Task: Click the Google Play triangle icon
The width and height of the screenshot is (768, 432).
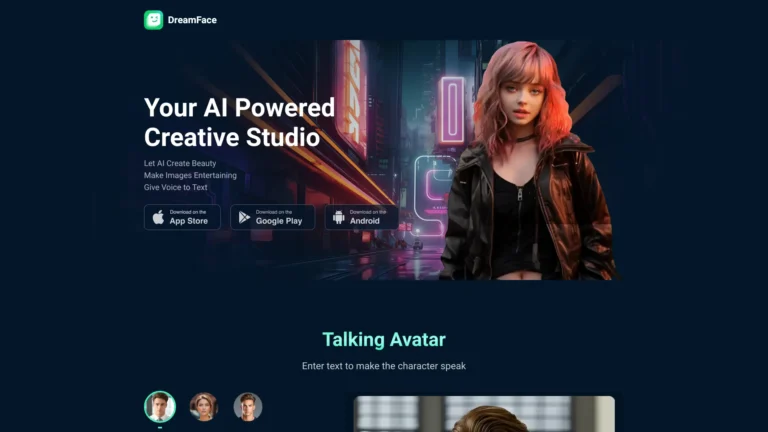Action: pos(245,217)
